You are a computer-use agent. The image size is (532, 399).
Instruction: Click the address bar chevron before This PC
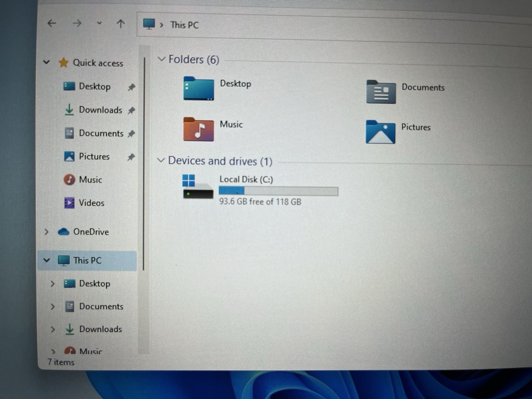tap(162, 25)
